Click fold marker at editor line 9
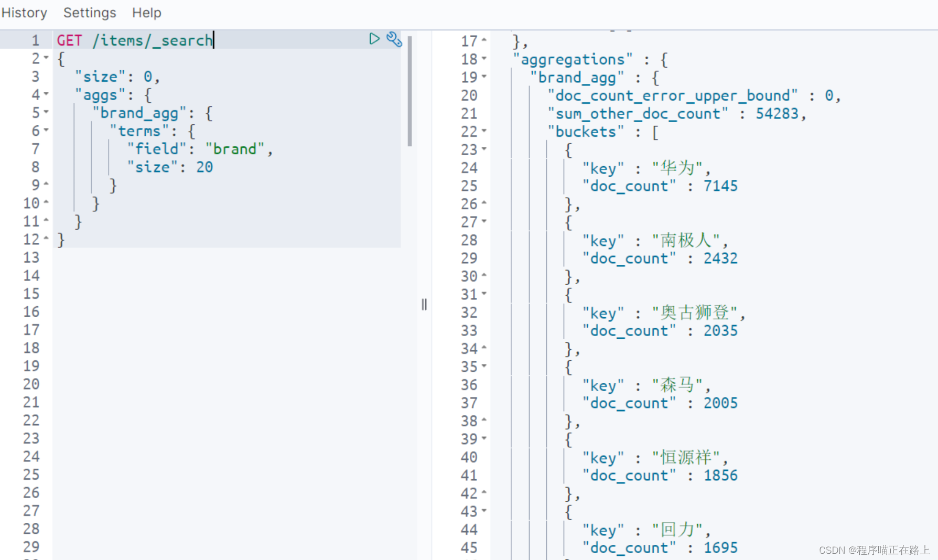Screen dimensions: 938x560 46,184
